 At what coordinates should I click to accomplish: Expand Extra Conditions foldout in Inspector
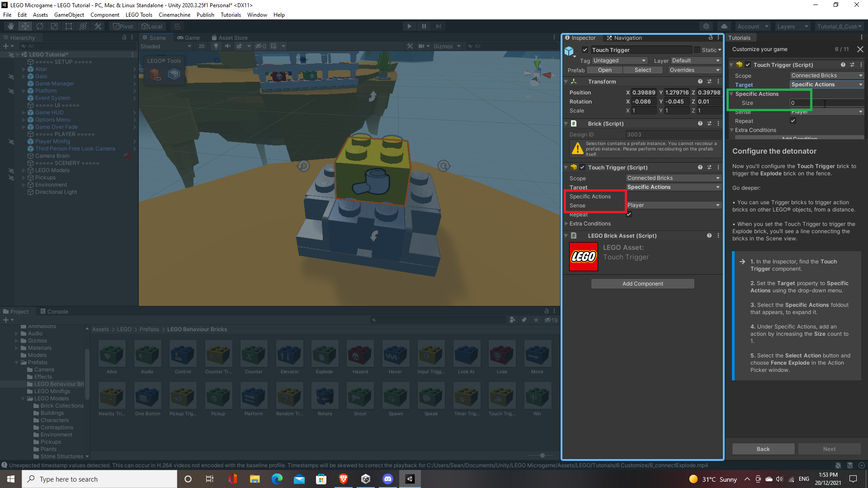click(566, 224)
